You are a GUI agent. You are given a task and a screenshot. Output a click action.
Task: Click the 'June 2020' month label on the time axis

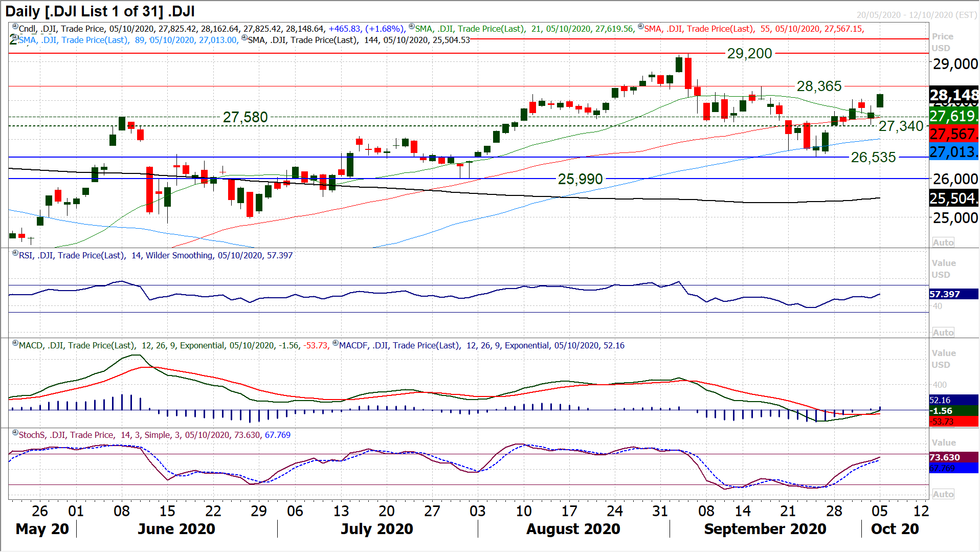(x=176, y=529)
